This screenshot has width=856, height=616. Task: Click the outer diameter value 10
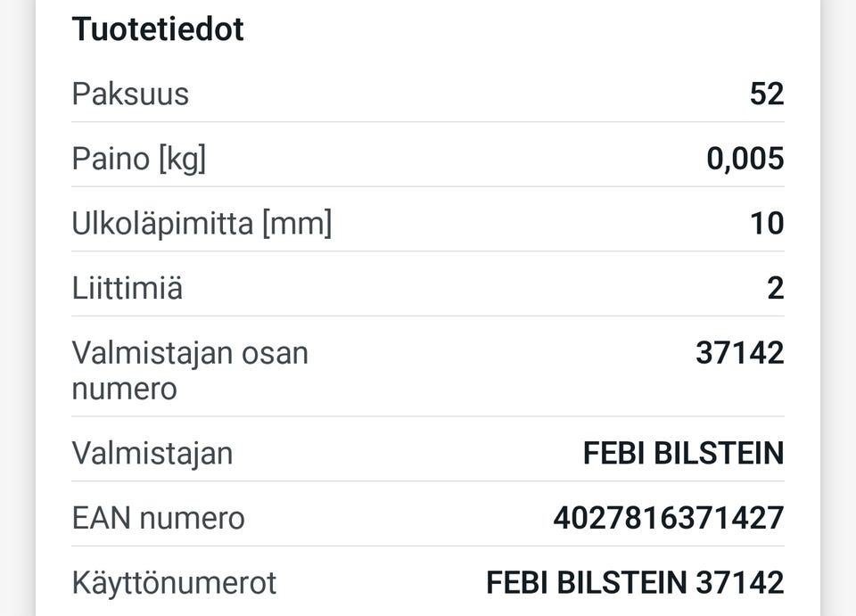coord(767,224)
